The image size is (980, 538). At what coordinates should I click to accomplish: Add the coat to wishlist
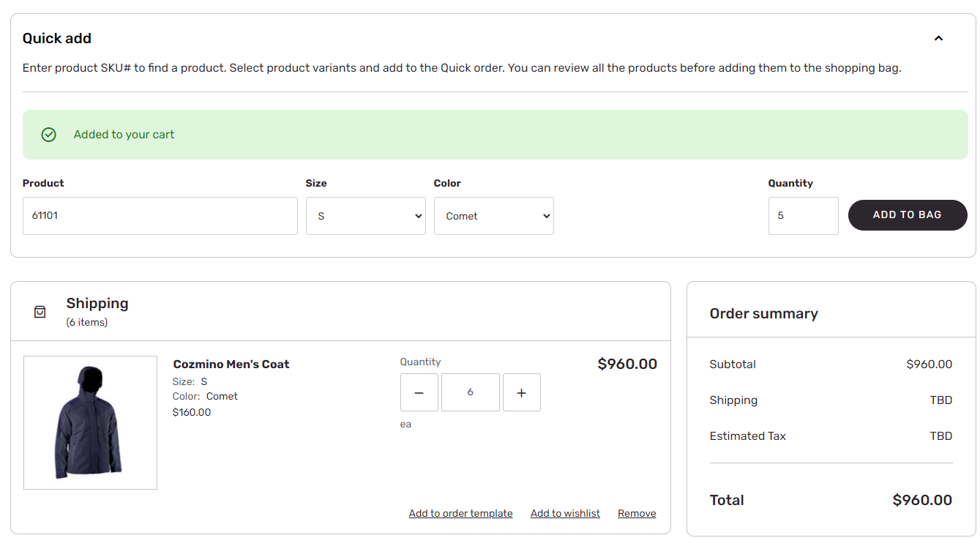click(565, 513)
